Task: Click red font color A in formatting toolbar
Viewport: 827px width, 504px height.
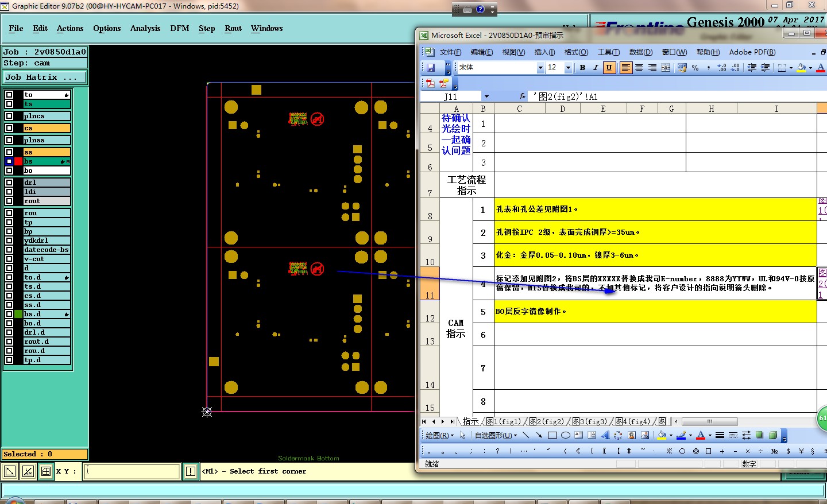Action: pyautogui.click(x=821, y=68)
